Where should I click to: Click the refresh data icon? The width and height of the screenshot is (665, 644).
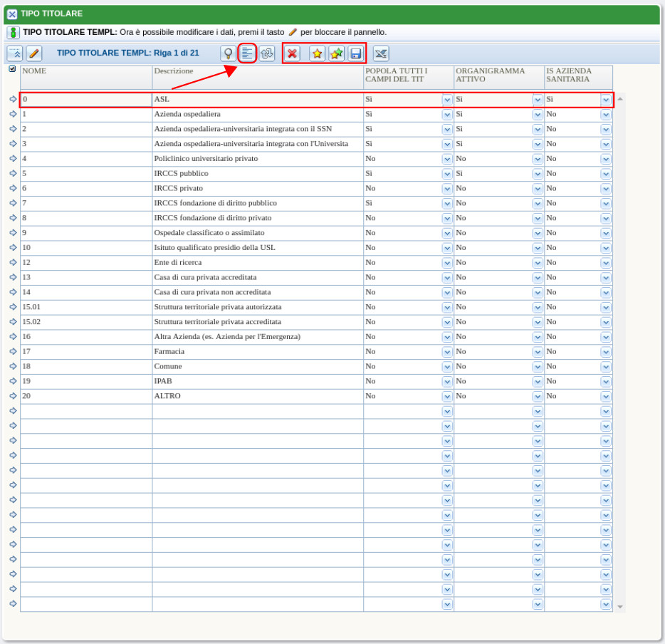tap(266, 53)
